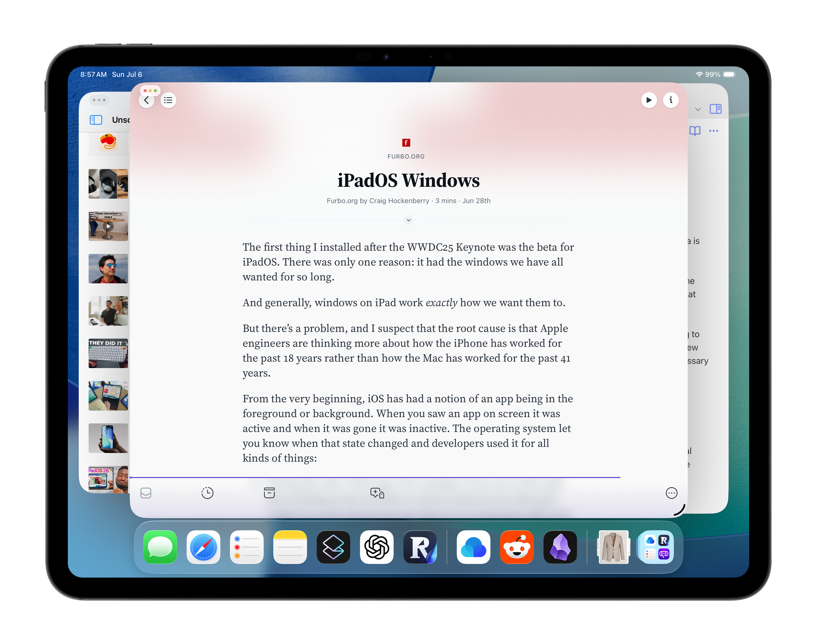Go back with the chevron button

147,101
